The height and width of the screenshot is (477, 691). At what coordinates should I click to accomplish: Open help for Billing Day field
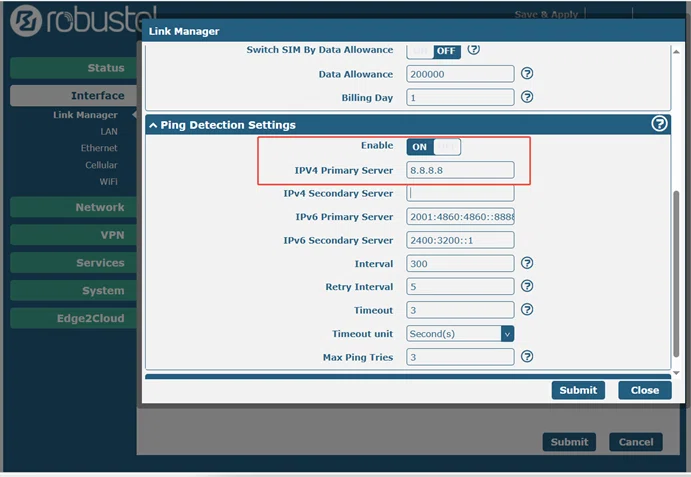click(527, 97)
